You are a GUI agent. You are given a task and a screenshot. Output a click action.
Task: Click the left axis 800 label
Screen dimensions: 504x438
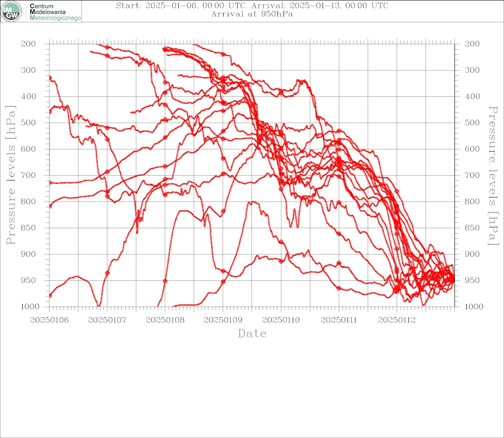[28, 201]
